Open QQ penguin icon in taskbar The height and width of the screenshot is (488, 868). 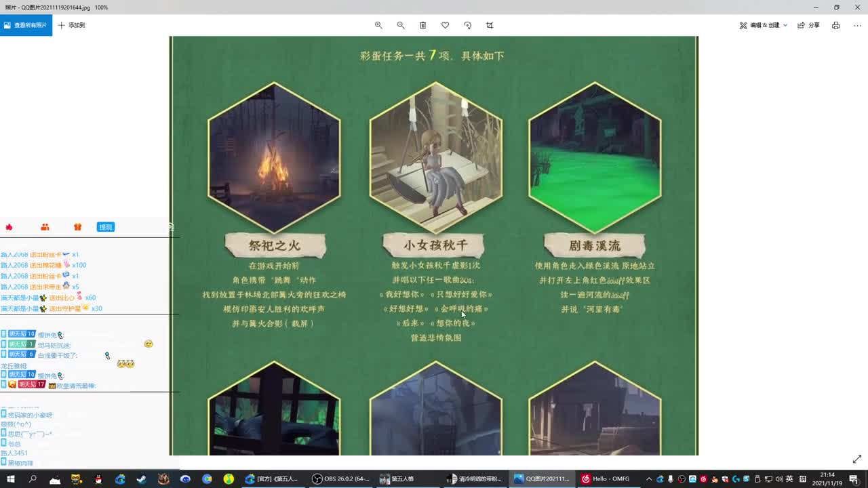pos(98,479)
